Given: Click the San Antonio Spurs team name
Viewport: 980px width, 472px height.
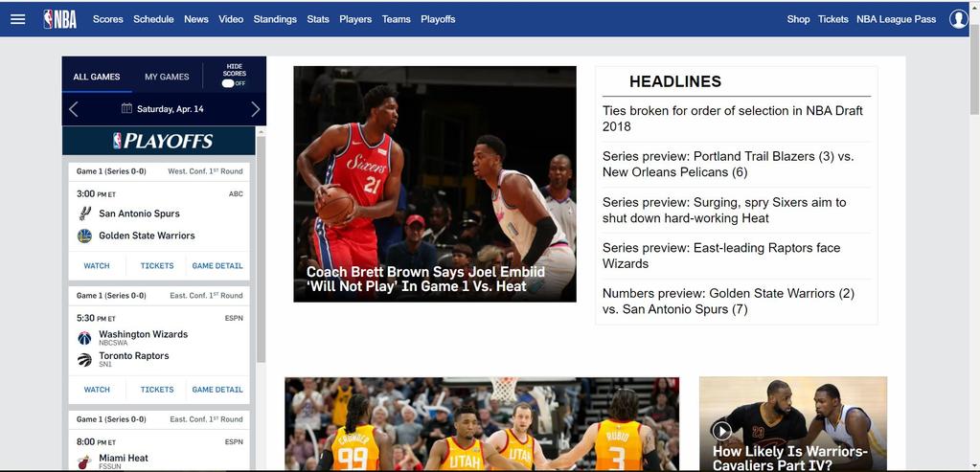Looking at the screenshot, I should 139,214.
